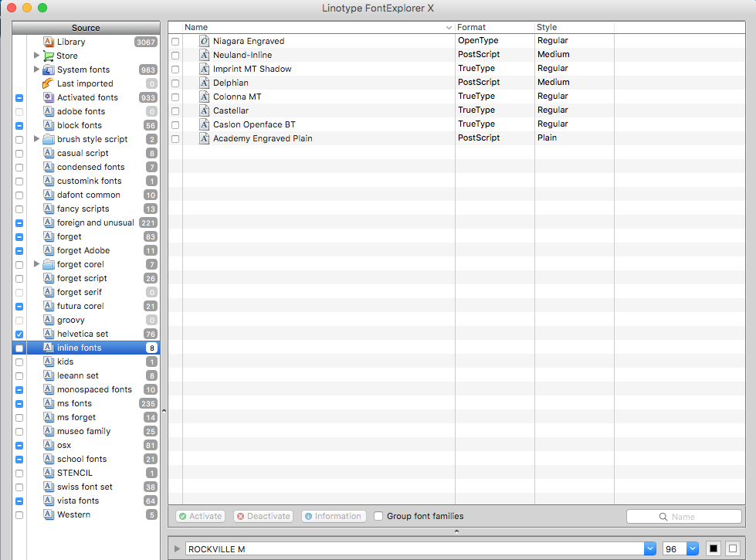Select the school fonts set

pos(93,459)
